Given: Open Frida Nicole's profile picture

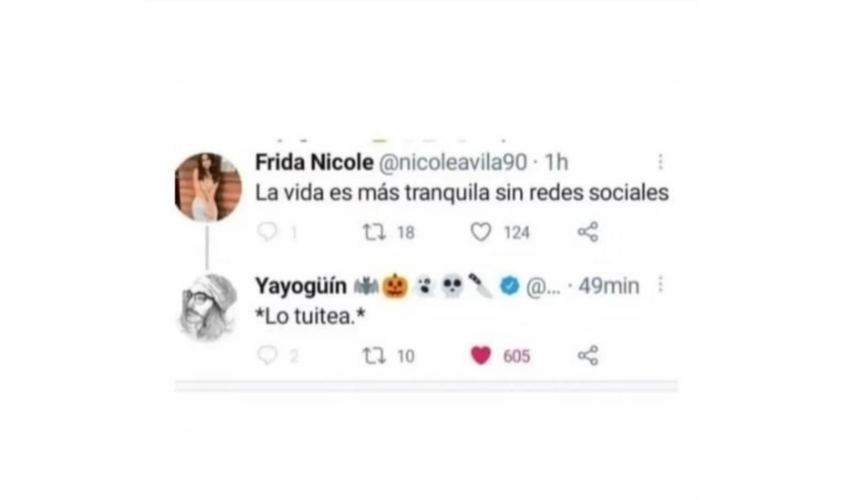Looking at the screenshot, I should [x=208, y=187].
